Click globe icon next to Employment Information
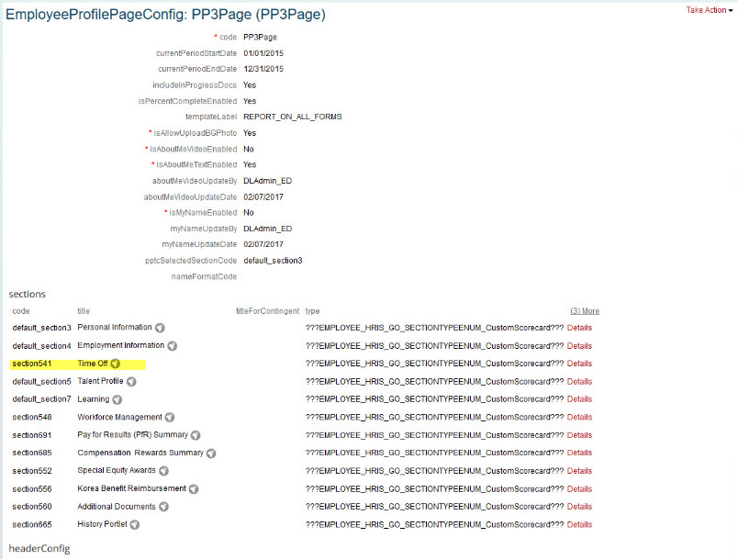The height and width of the screenshot is (560, 738). click(x=173, y=346)
